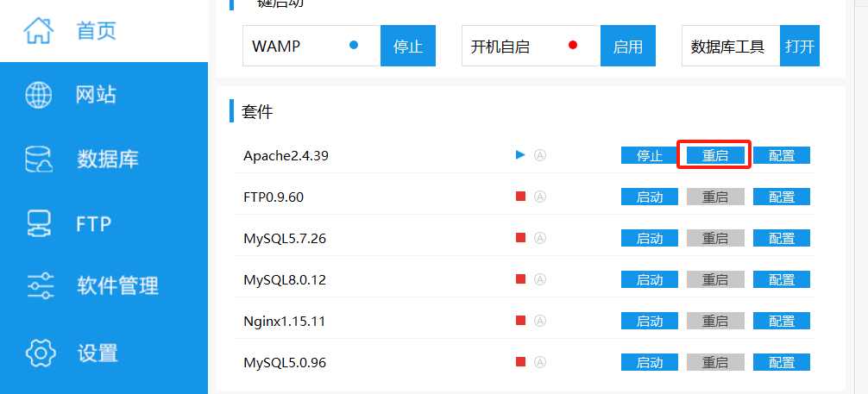Open 配置 for MySQL5.7.26
The width and height of the screenshot is (868, 394).
[782, 238]
